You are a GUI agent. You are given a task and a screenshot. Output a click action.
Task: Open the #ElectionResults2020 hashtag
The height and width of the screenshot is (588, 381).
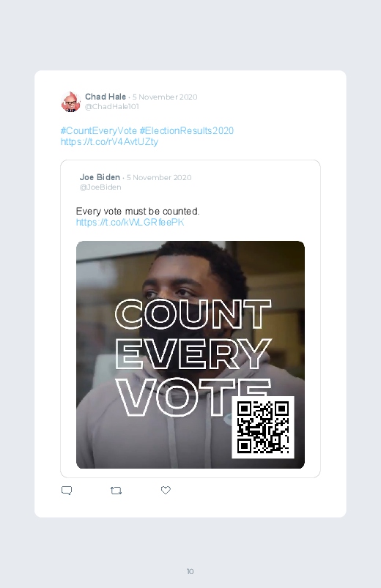pyautogui.click(x=187, y=130)
